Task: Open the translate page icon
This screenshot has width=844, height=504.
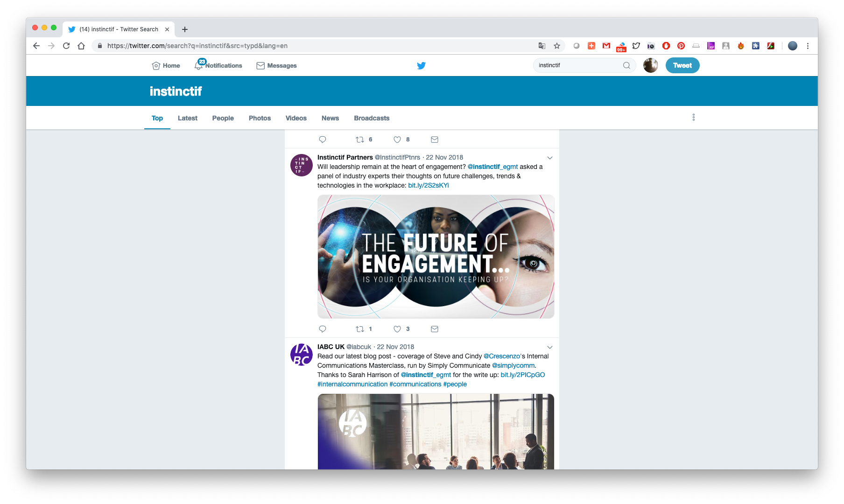Action: click(x=542, y=46)
